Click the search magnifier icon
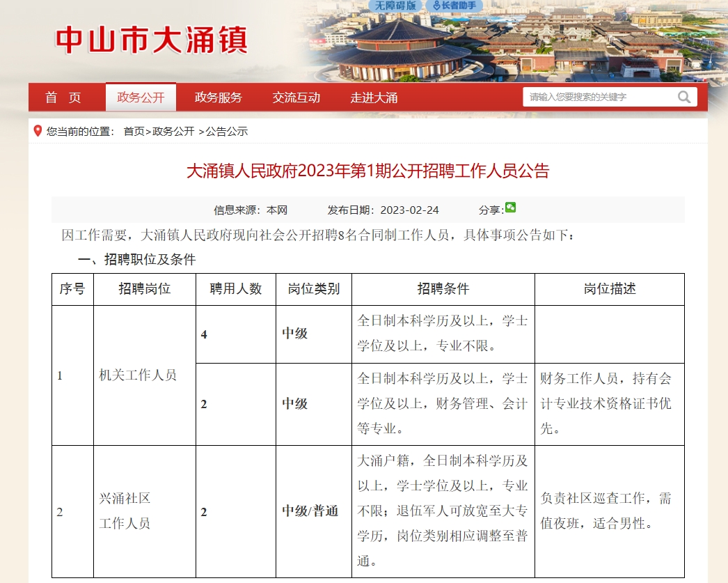The width and height of the screenshot is (728, 583). coord(683,97)
